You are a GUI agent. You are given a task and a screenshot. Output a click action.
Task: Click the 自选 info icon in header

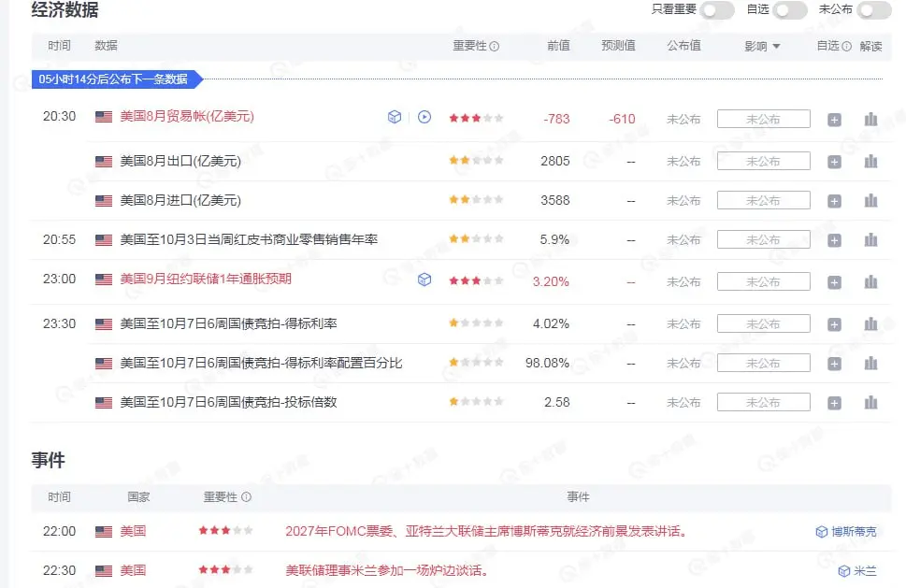[846, 46]
